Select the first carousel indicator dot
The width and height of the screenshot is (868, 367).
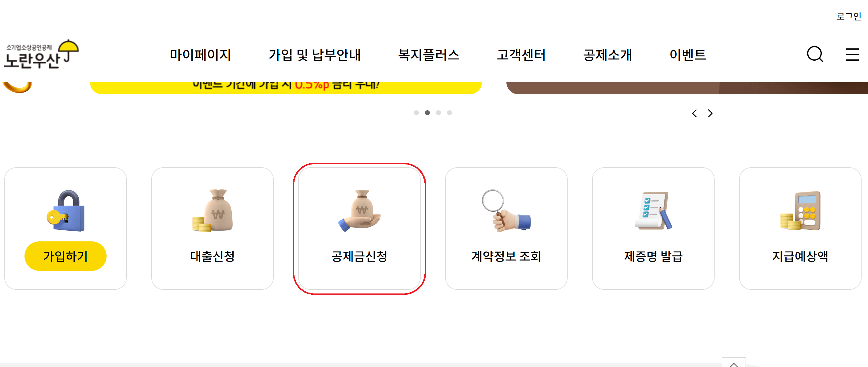(x=416, y=113)
